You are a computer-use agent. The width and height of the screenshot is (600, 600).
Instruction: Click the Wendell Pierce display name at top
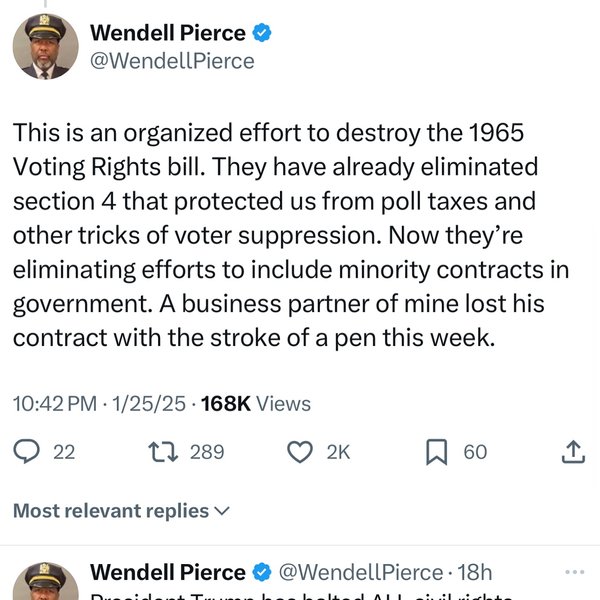tap(168, 33)
